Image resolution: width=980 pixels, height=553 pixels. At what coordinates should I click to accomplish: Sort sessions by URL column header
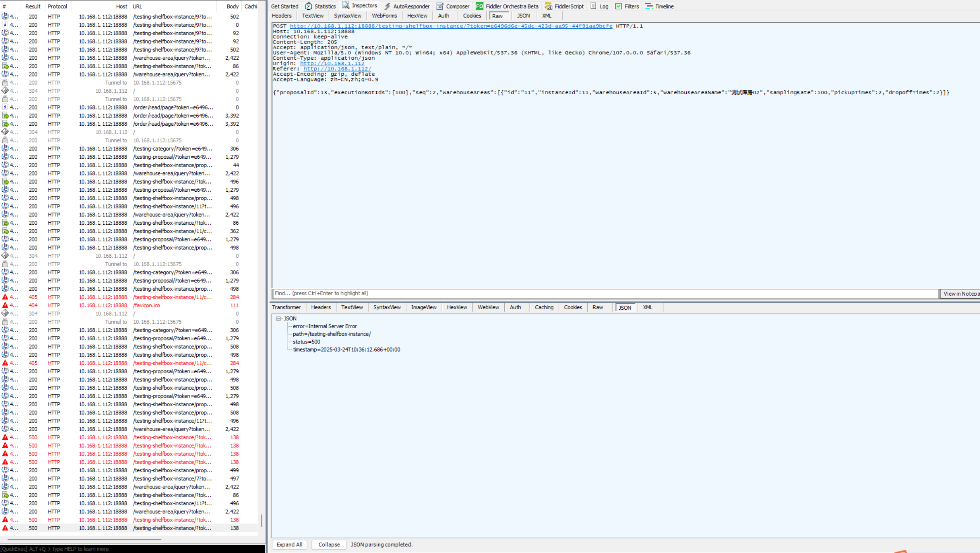174,6
